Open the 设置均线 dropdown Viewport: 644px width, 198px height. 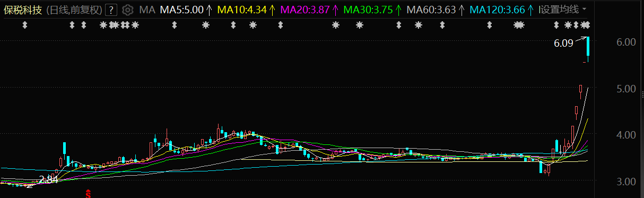pyautogui.click(x=563, y=10)
